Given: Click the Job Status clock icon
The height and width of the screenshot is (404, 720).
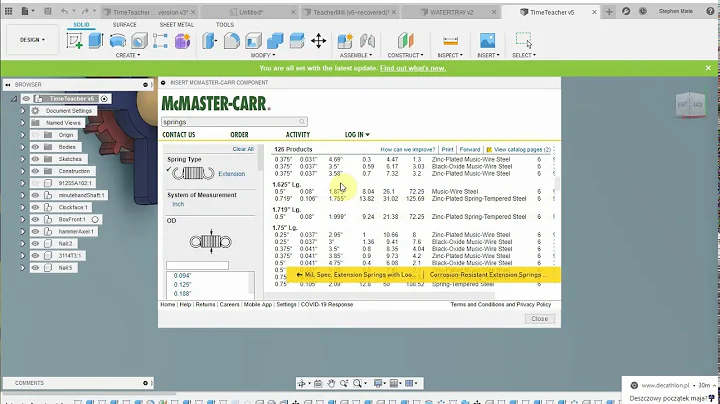Looking at the screenshot, I should pyautogui.click(x=643, y=11).
